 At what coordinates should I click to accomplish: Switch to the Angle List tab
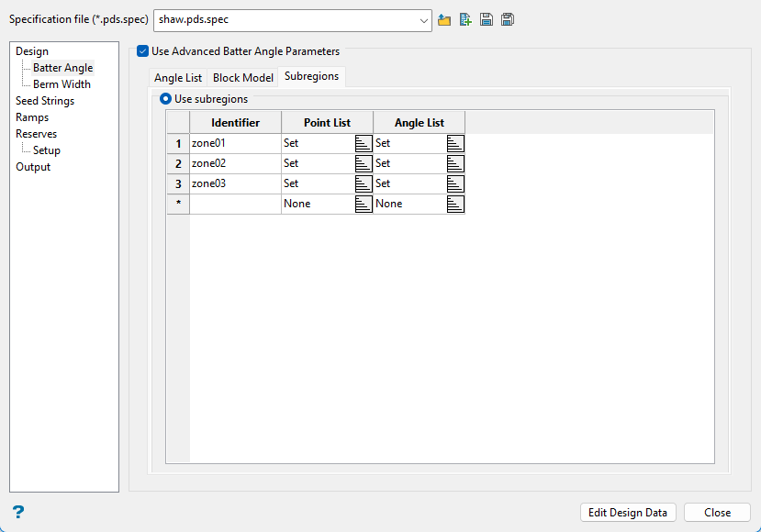pyautogui.click(x=177, y=78)
